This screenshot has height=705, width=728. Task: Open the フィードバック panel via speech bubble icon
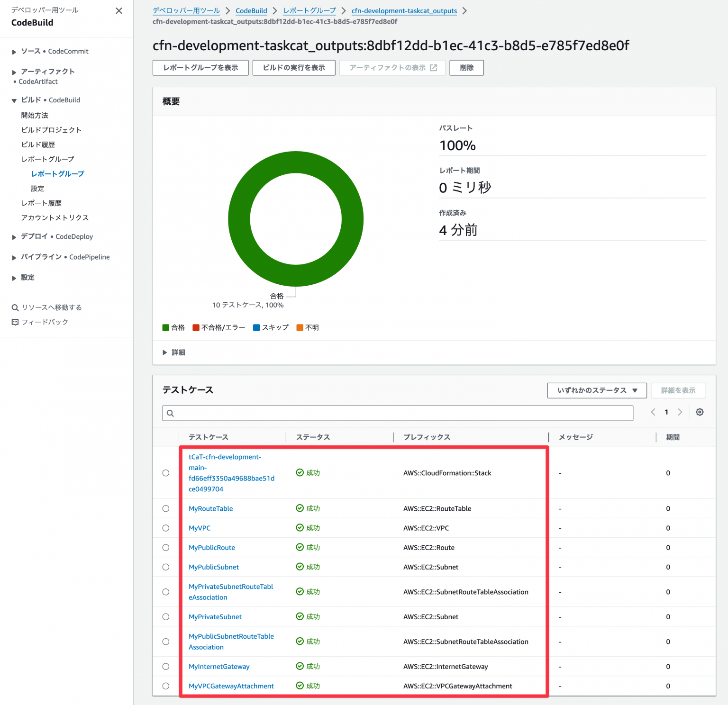15,322
